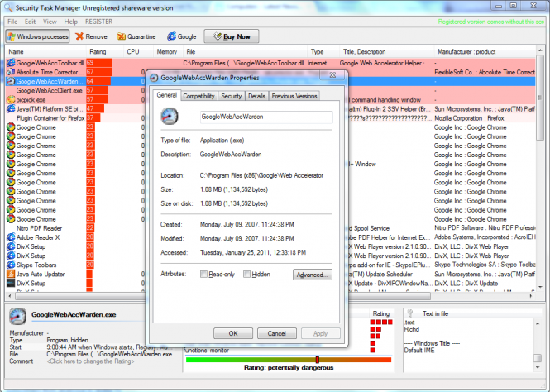Sort process list by Rating column
The width and height of the screenshot is (550, 392).
105,52
